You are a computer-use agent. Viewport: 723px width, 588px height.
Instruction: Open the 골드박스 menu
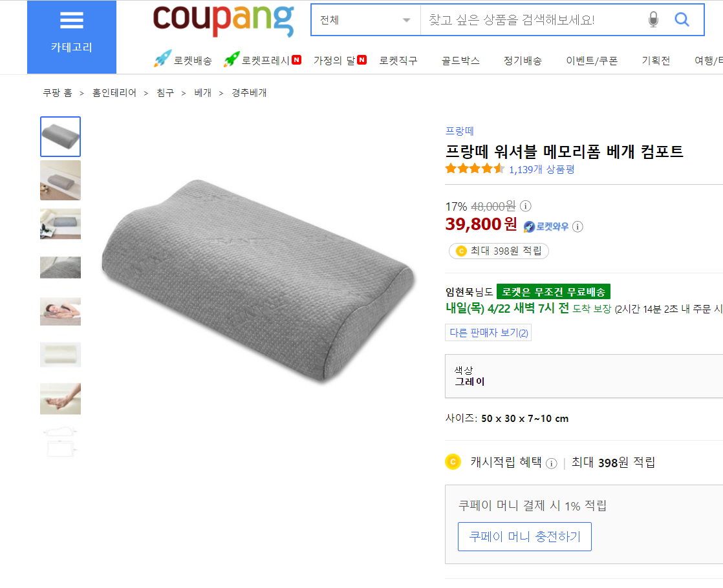pyautogui.click(x=460, y=60)
